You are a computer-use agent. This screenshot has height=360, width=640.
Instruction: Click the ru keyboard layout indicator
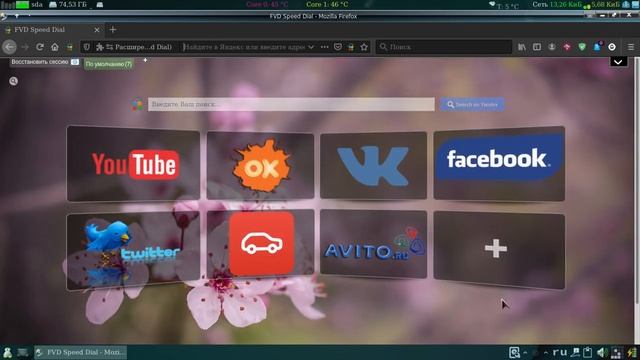tap(560, 352)
